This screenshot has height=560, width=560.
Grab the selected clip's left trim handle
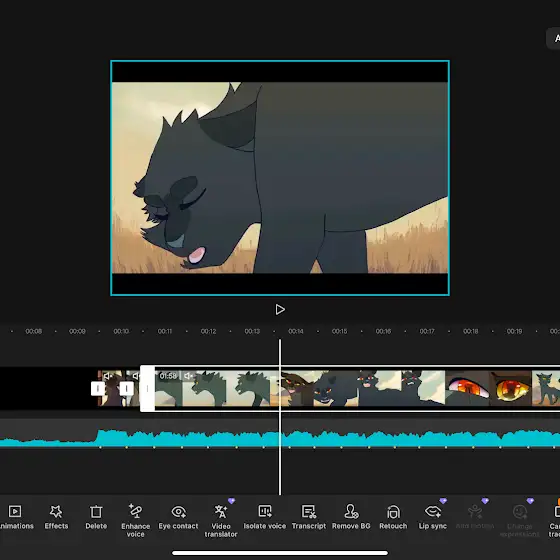(x=148, y=389)
